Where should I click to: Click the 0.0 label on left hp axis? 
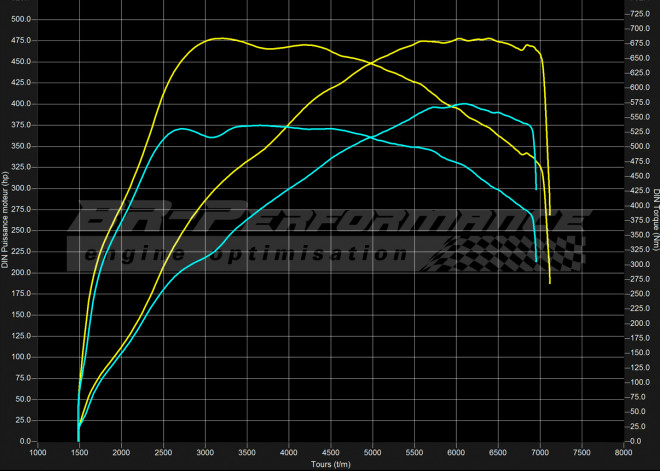tap(24, 442)
